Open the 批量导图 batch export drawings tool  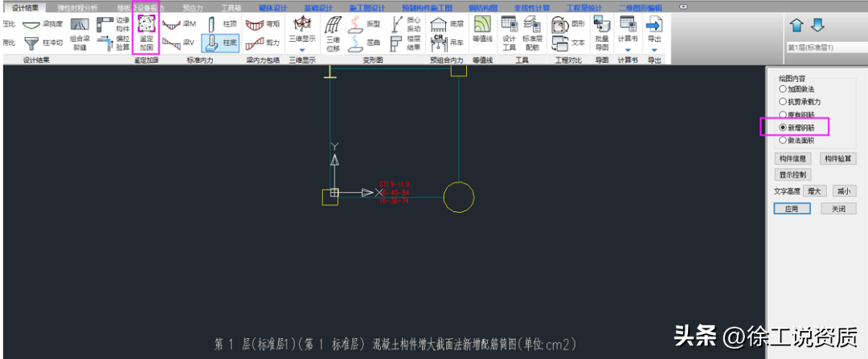[x=601, y=33]
